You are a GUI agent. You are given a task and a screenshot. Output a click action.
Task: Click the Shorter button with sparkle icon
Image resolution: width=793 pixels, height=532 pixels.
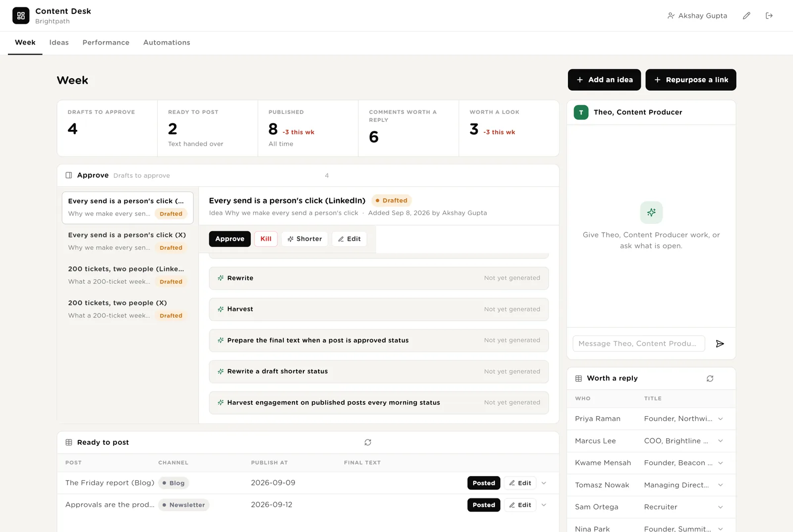[305, 239]
